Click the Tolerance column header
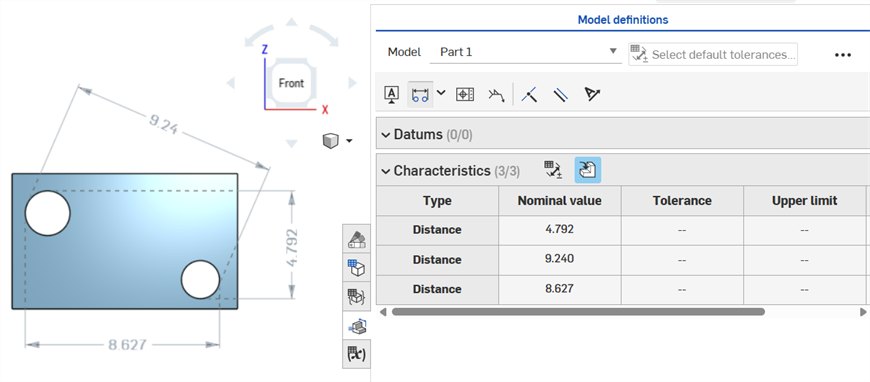The image size is (870, 382). pyautogui.click(x=682, y=200)
